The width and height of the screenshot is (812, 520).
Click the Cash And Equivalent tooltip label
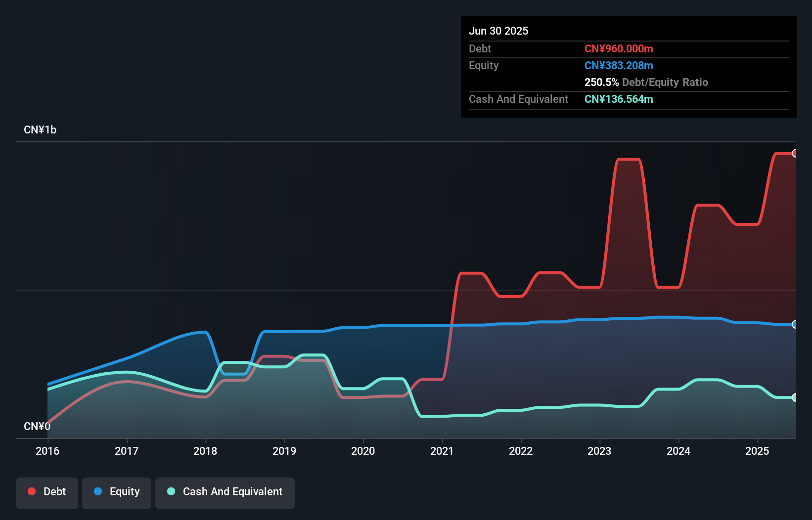(x=519, y=99)
